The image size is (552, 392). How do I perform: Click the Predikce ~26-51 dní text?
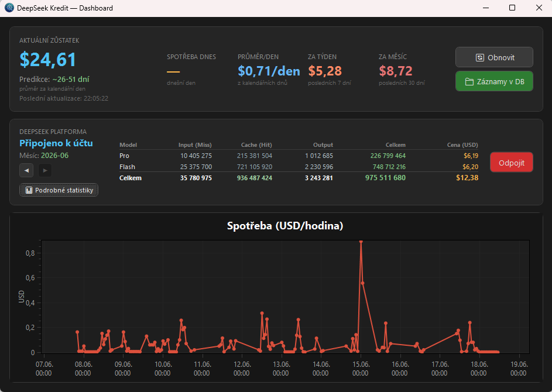coord(54,79)
